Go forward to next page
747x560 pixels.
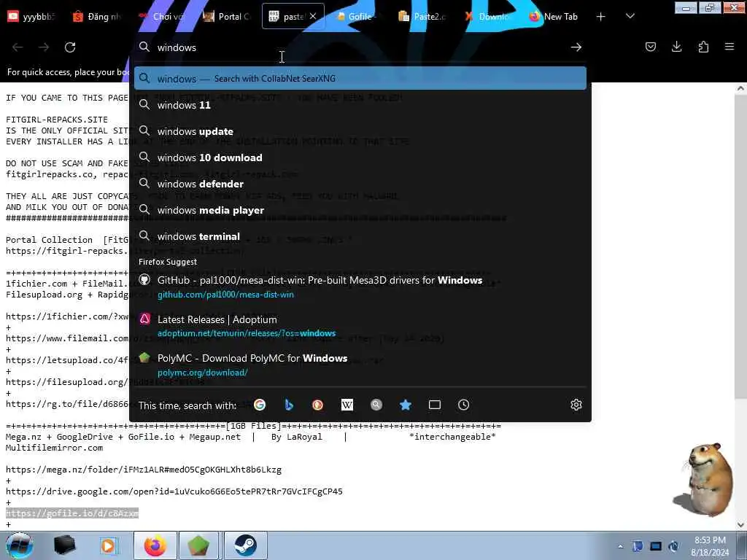tap(44, 47)
